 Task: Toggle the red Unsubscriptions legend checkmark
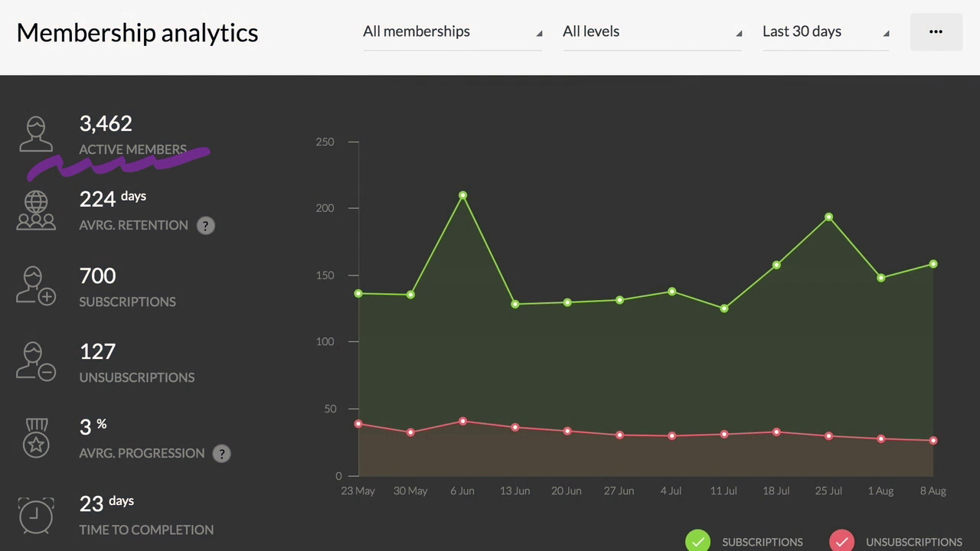[x=841, y=541]
